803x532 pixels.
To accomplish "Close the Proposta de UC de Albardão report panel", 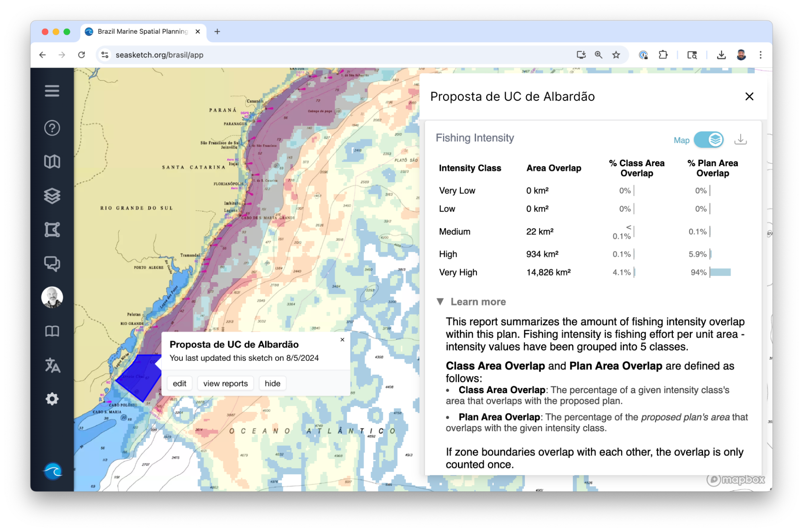I will click(x=749, y=96).
